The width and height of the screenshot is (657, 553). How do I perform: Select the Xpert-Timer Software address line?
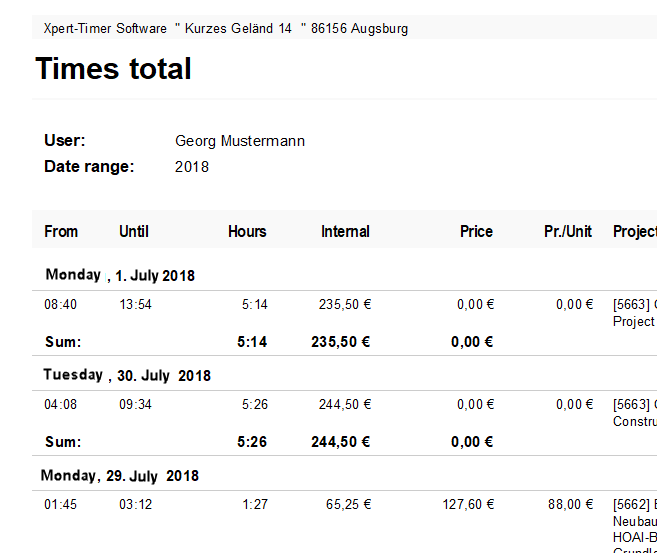225,29
